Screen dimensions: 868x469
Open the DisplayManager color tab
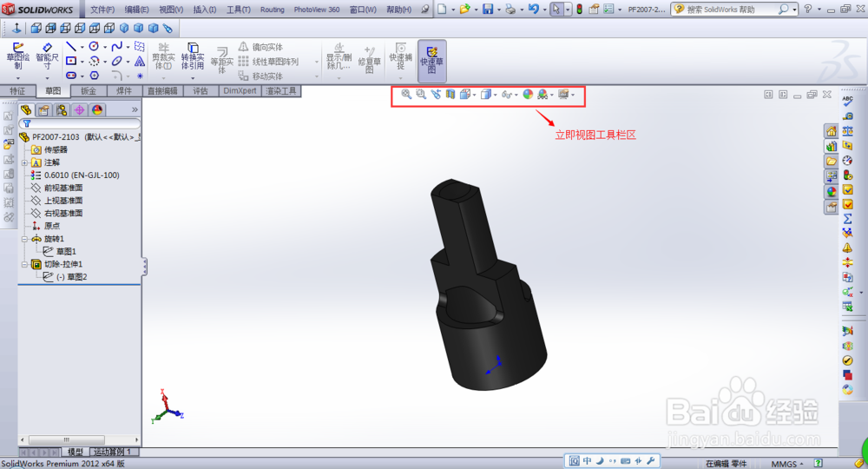tap(97, 109)
